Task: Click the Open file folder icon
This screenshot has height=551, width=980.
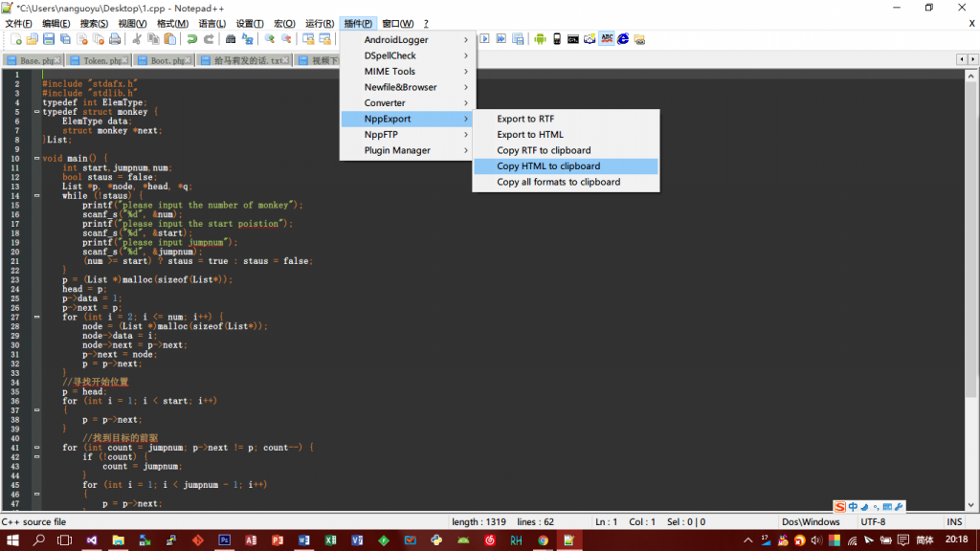Action: click(32, 39)
